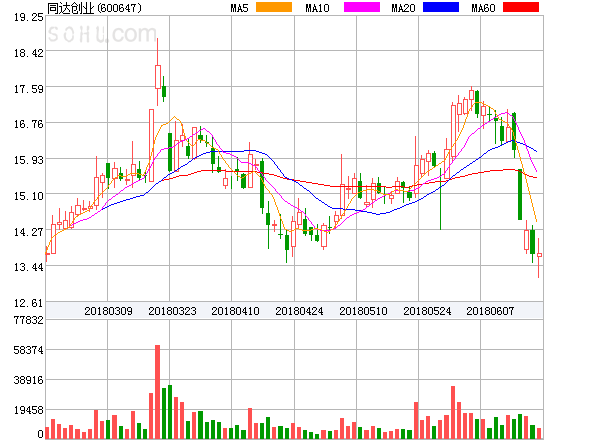Select the 20180410 date label
Screen dimensions: 600x440
point(235,311)
